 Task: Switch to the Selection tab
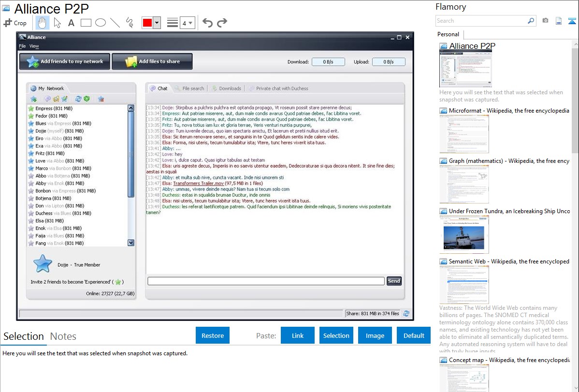point(24,336)
